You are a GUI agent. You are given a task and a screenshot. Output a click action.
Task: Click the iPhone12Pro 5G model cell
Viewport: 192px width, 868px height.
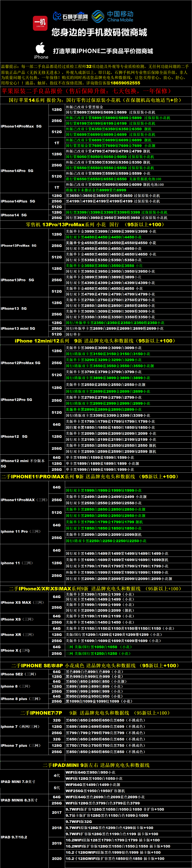point(24,400)
